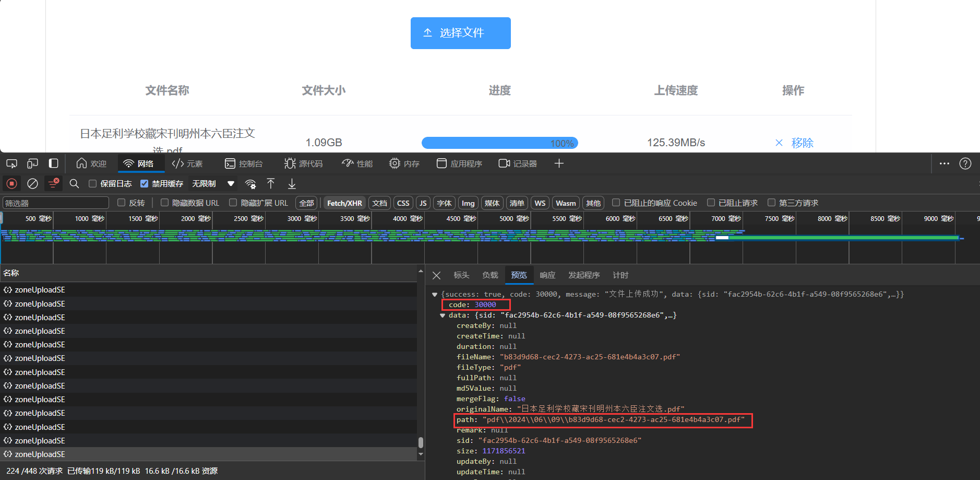The width and height of the screenshot is (980, 480).
Task: Select the CSS filter type
Action: click(x=403, y=203)
